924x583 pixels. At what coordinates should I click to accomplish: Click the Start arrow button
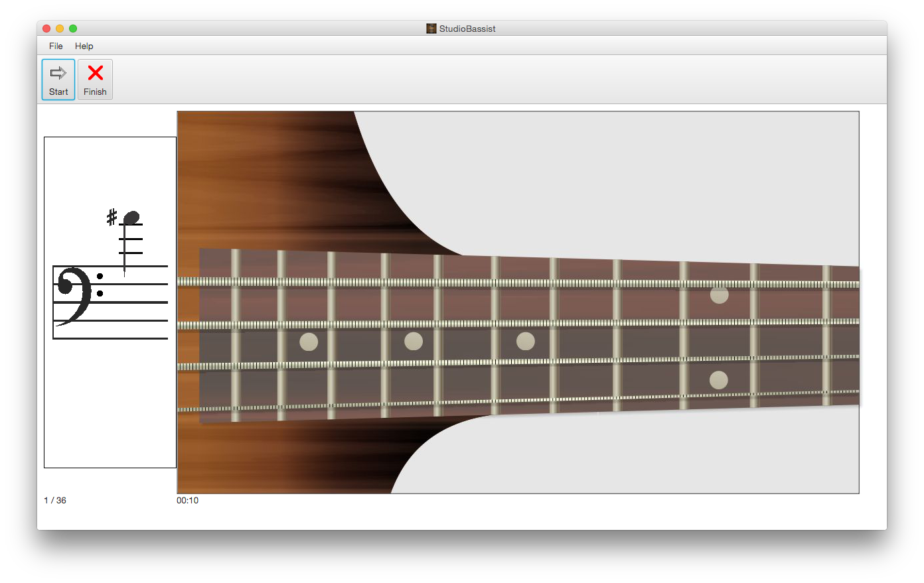58,80
